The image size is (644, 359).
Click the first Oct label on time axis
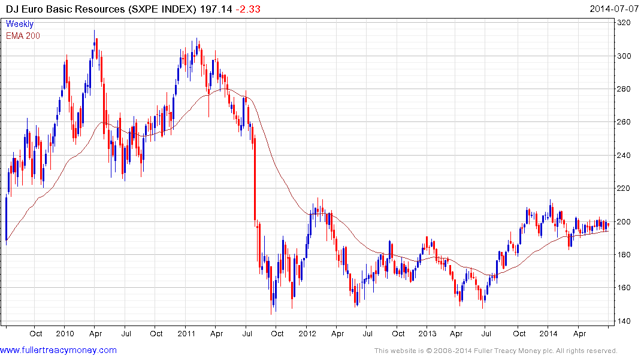[36, 333]
